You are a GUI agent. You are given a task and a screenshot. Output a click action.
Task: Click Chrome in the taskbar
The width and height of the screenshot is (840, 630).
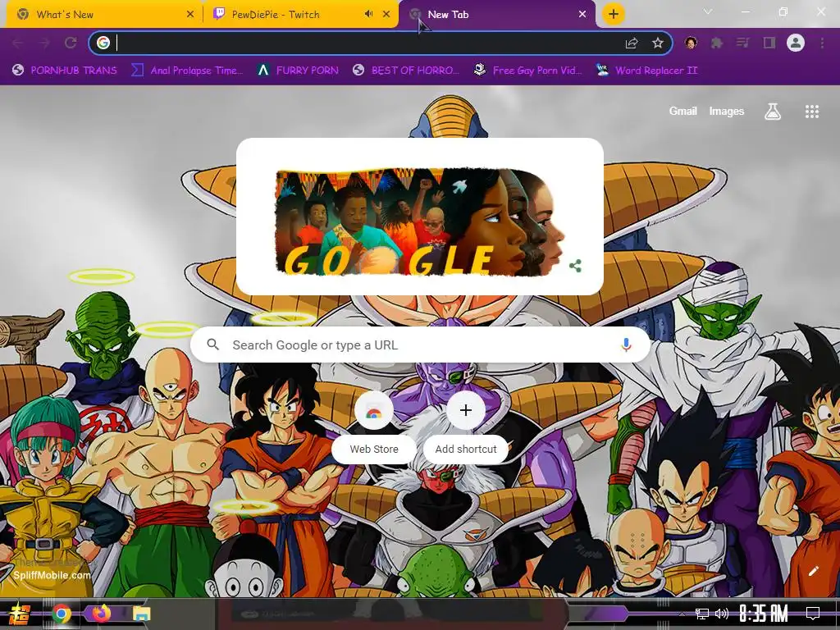(61, 614)
